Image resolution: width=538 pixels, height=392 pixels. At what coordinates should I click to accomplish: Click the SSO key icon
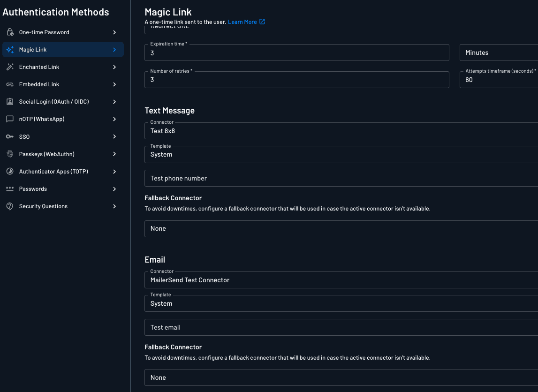tap(10, 137)
